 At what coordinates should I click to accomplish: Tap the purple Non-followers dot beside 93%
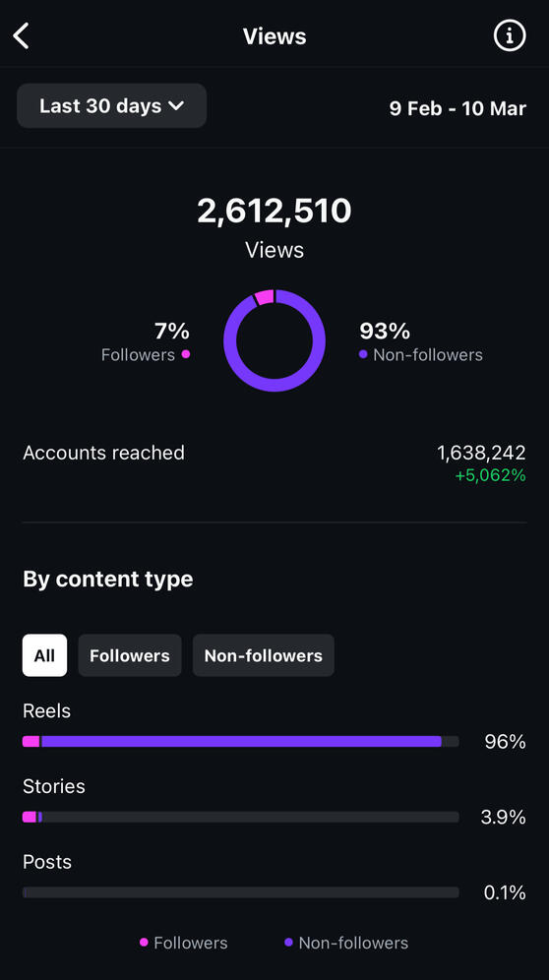(363, 354)
